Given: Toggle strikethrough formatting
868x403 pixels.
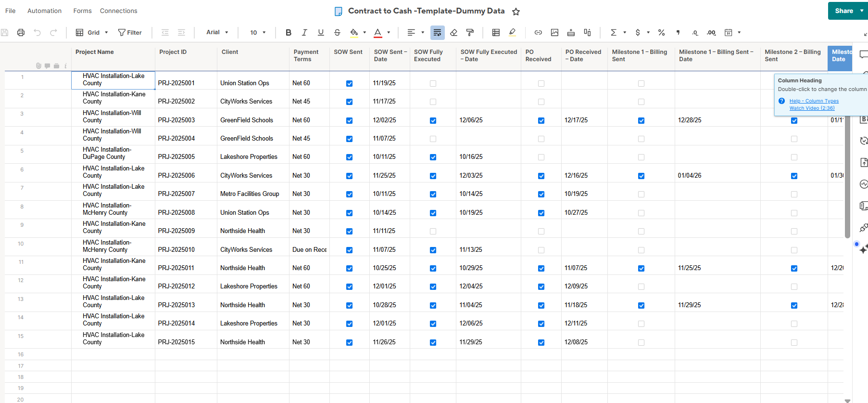Looking at the screenshot, I should tap(337, 32).
